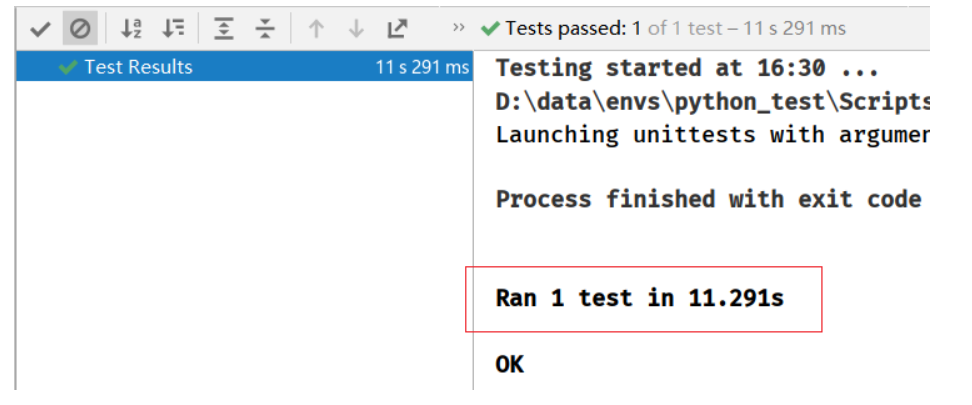Expand all test nodes
The height and width of the screenshot is (405, 972).
tap(224, 29)
